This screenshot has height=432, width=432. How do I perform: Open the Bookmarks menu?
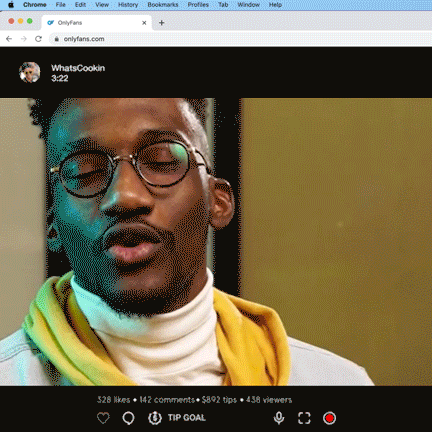[x=163, y=5]
